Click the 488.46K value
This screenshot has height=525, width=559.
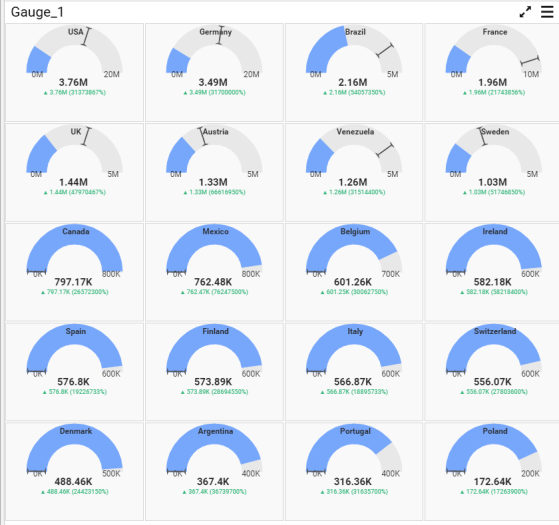tap(73, 482)
